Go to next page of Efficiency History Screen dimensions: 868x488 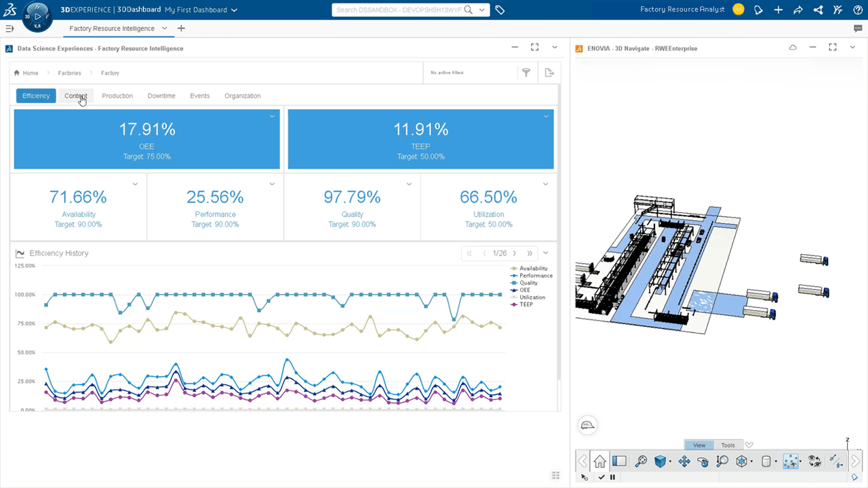(515, 253)
